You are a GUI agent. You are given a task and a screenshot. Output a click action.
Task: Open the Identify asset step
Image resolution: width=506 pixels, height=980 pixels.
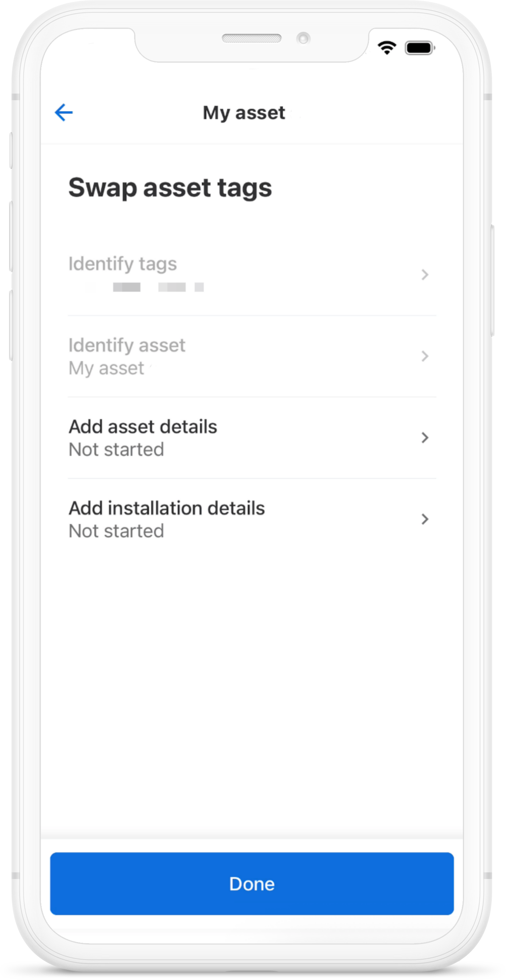tap(127, 345)
